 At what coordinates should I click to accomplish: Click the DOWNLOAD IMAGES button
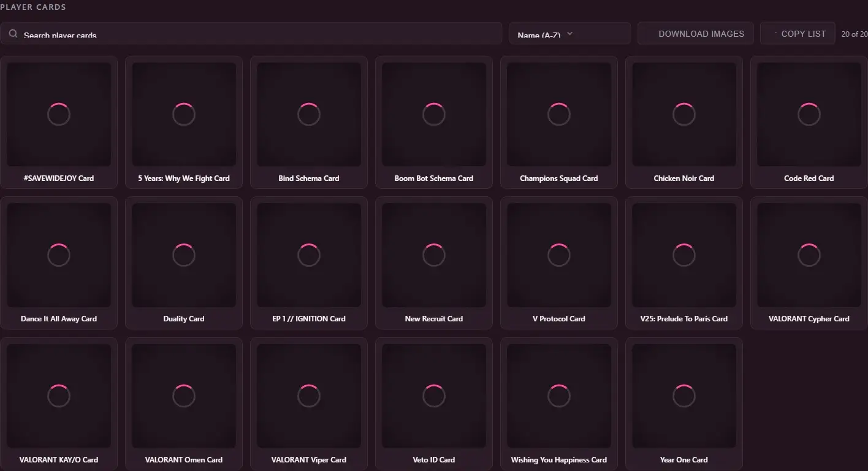[696, 34]
